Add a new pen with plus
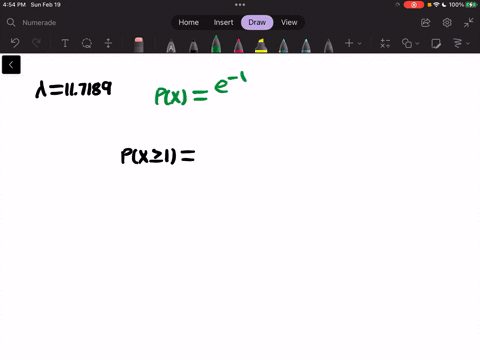The height and width of the screenshot is (360, 480). (x=349, y=43)
